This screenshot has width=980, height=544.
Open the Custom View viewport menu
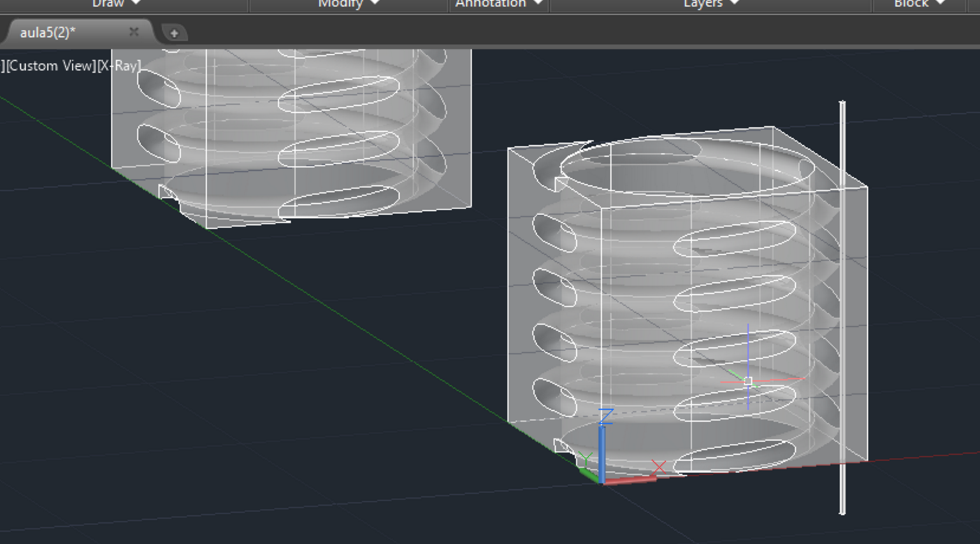[x=51, y=66]
